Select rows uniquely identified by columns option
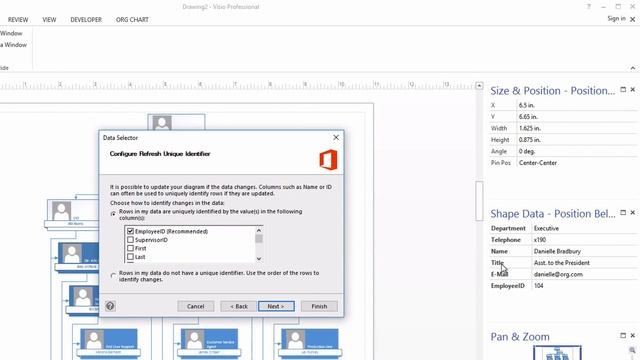640x360 pixels. click(x=113, y=213)
